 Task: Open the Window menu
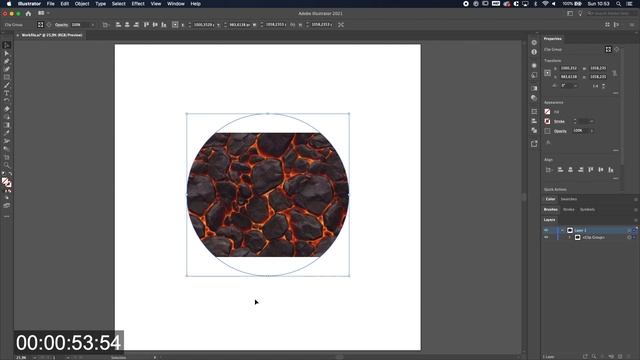(x=176, y=4)
